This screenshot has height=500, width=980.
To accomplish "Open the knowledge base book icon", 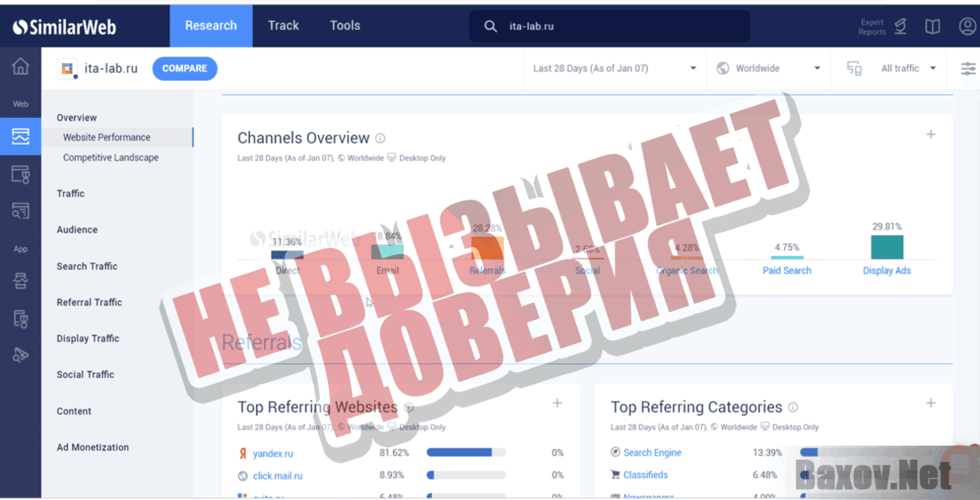I will click(932, 26).
